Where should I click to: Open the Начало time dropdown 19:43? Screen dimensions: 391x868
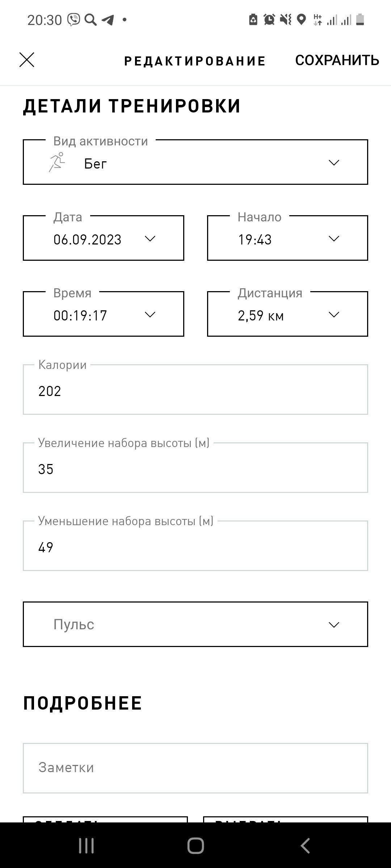tap(287, 238)
